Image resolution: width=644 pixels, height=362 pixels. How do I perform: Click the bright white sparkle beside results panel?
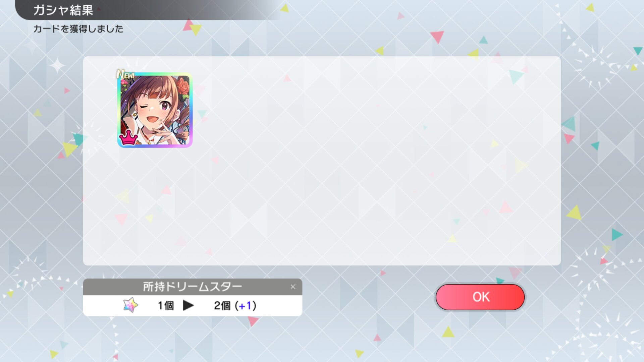point(57,65)
